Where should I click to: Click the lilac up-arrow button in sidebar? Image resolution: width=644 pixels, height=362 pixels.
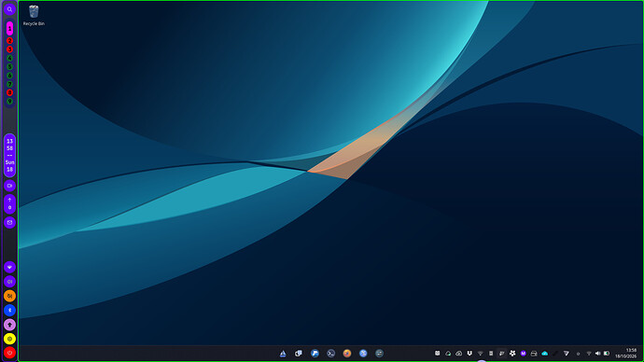(x=9, y=325)
